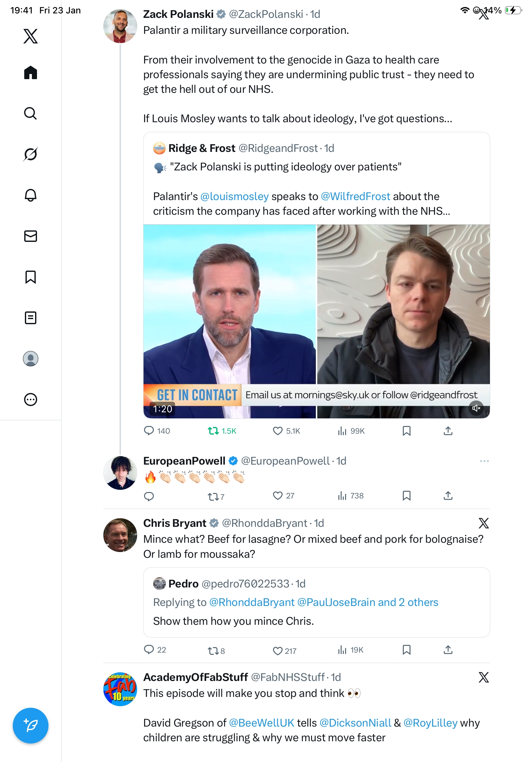The image size is (532, 762).
Task: Open the Search magnifier icon
Action: 31,114
